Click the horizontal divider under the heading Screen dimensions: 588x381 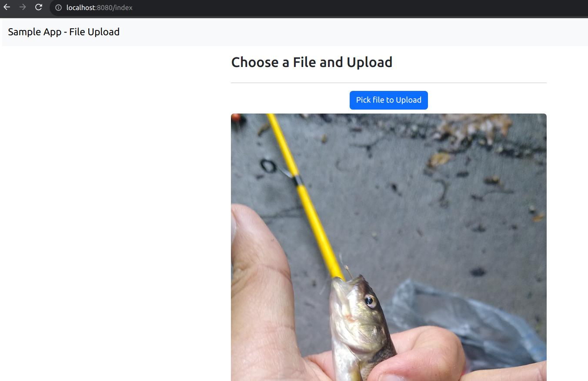click(x=388, y=83)
